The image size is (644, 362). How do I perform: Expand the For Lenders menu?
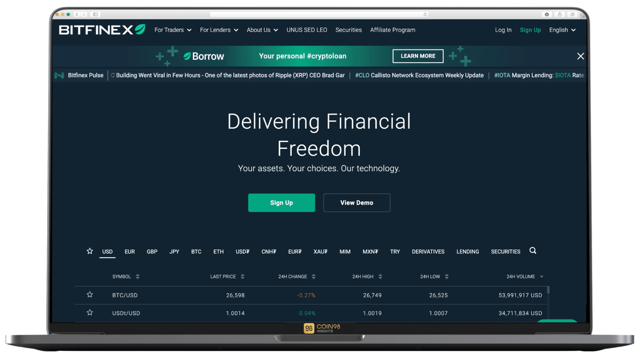(219, 30)
